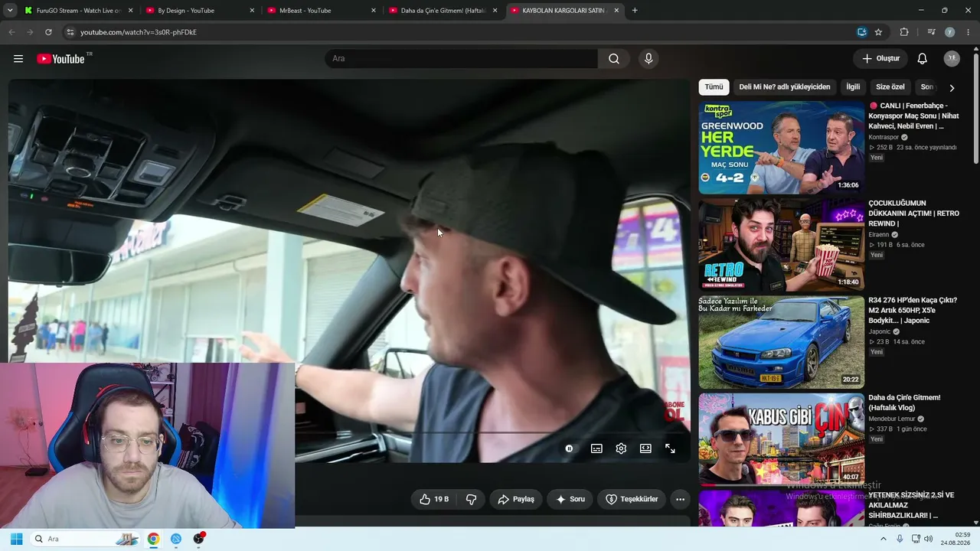This screenshot has width=980, height=551.
Task: Open ÇOCUKLUĞUMUN DÜKKANINI AÇTIM video title
Action: [x=914, y=213]
